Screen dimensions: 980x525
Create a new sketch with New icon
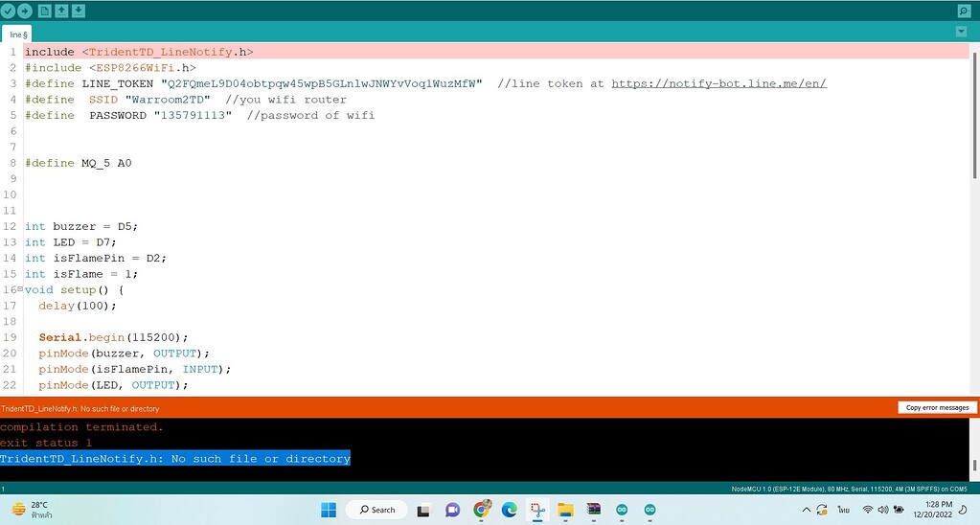click(x=44, y=11)
